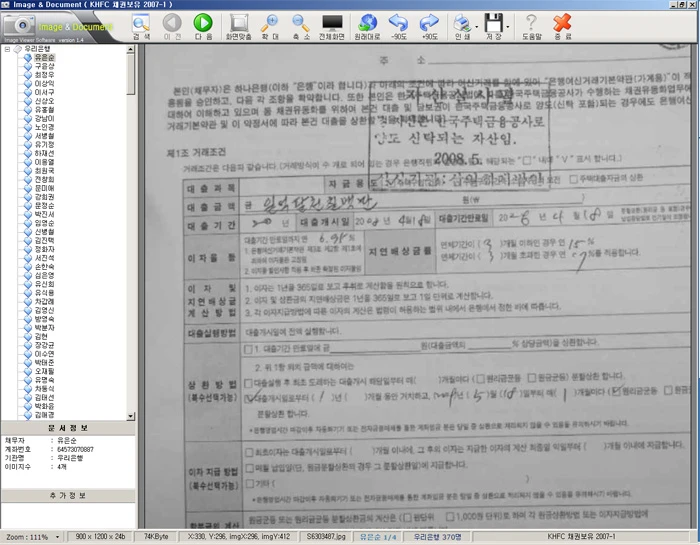Select 이수연 in the tree list
The image size is (700, 545).
click(45, 354)
